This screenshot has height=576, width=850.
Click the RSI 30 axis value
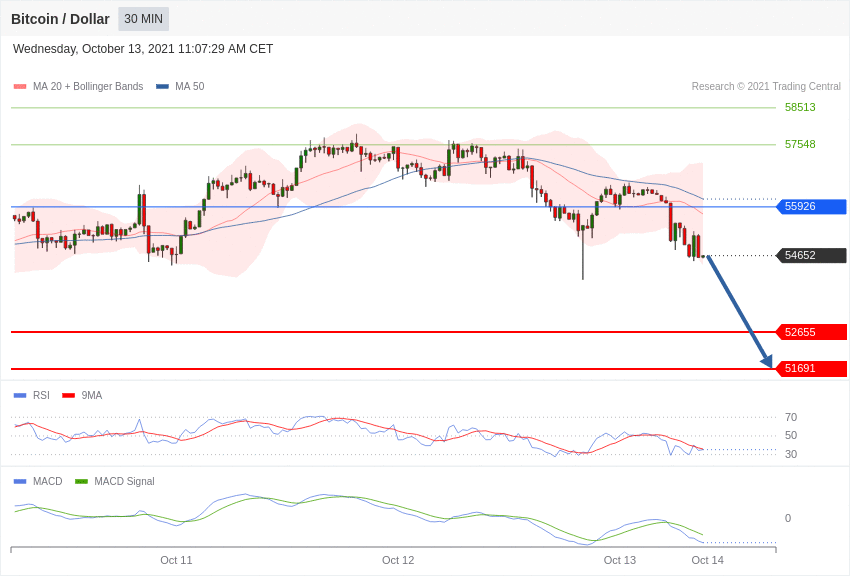[x=791, y=454]
